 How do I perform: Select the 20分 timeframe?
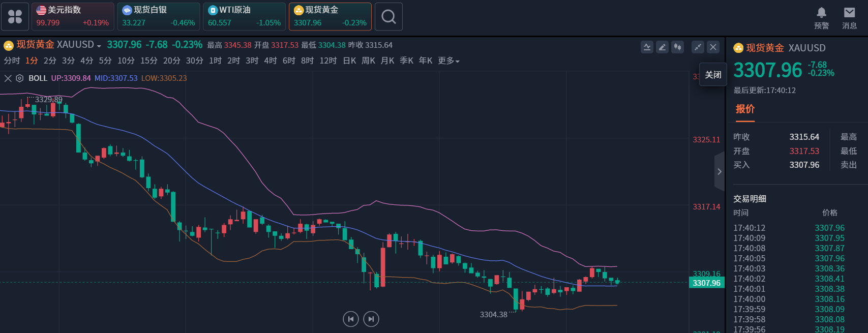pyautogui.click(x=171, y=60)
